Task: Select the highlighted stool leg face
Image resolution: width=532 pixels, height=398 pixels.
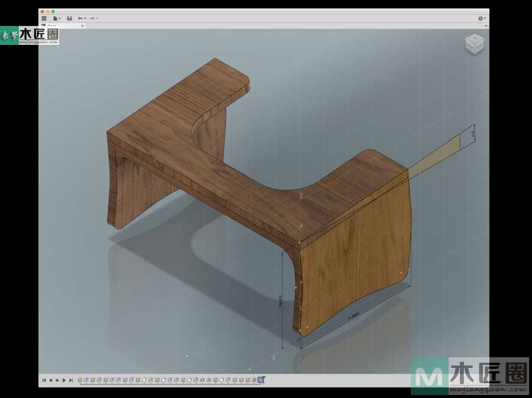Action: [x=355, y=248]
